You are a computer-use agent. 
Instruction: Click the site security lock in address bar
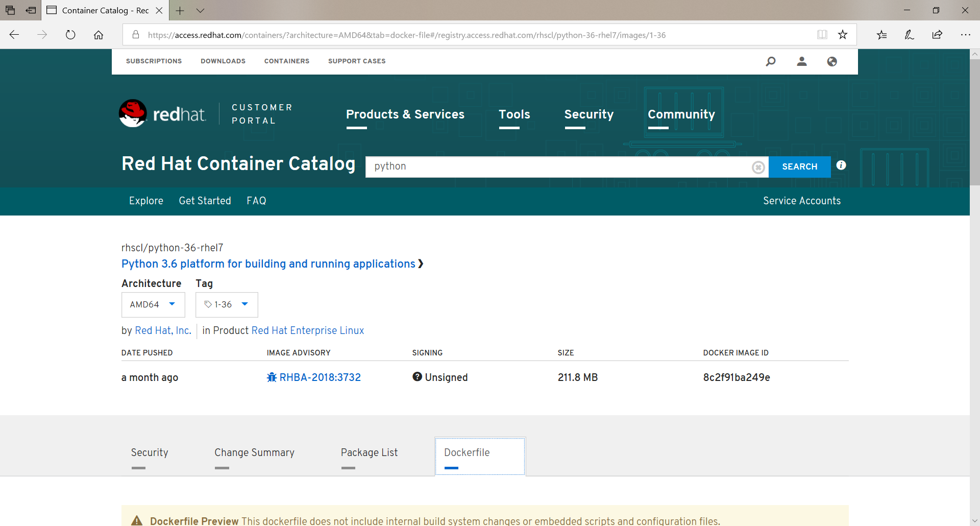click(135, 35)
